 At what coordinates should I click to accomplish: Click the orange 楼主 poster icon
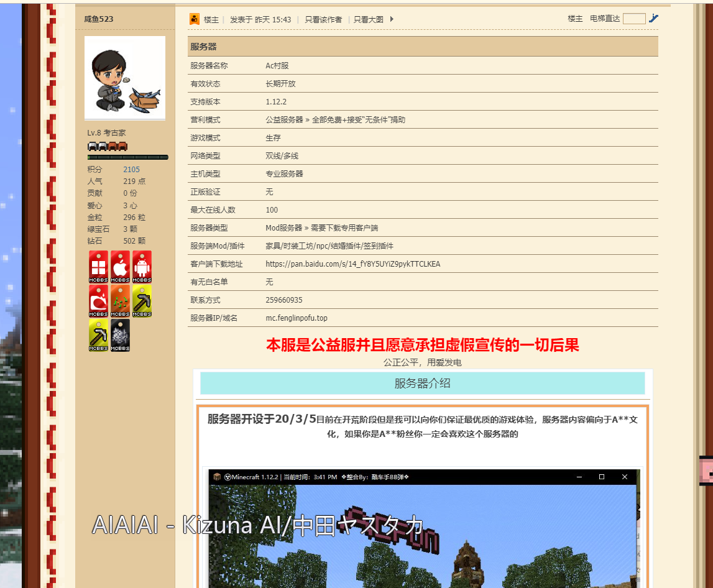point(195,19)
